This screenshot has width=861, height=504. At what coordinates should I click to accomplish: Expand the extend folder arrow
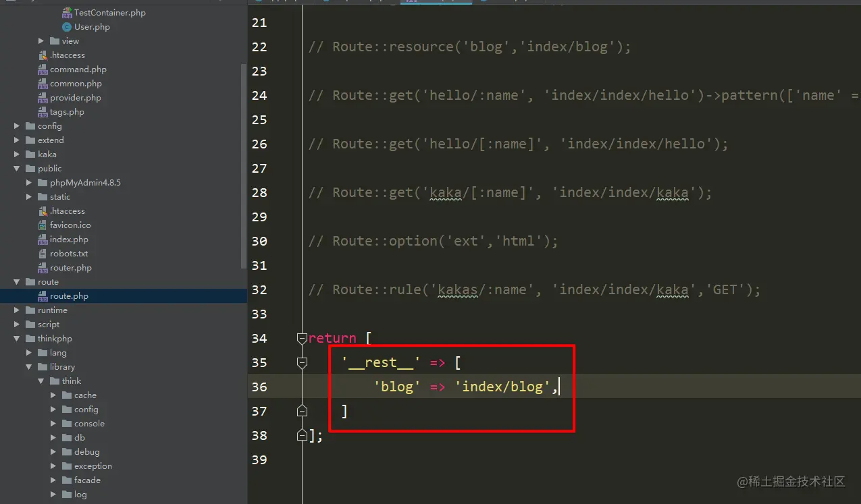pos(17,140)
